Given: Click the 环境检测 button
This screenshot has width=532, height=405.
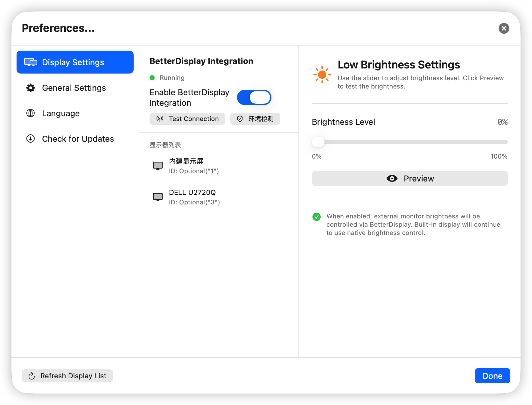Looking at the screenshot, I should 255,119.
